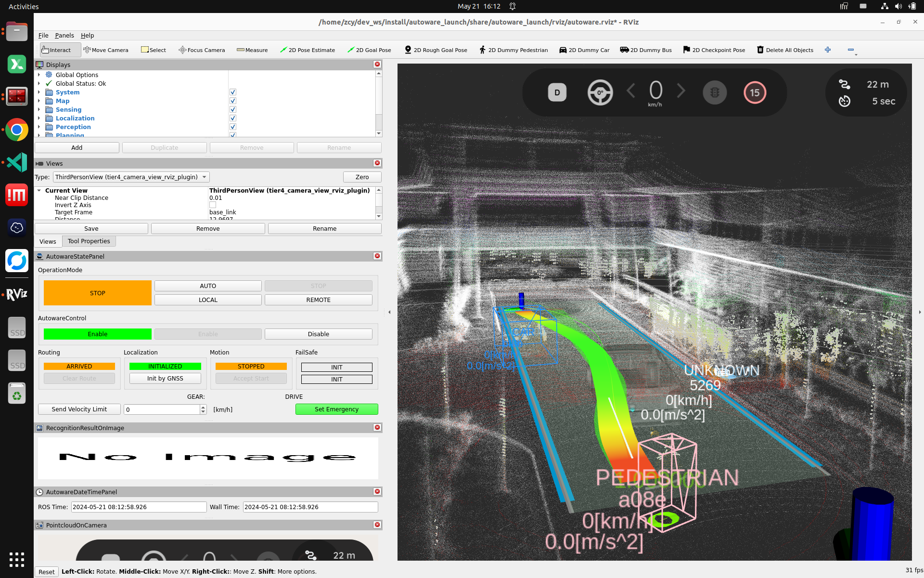The height and width of the screenshot is (578, 924).
Task: Open RViz from the Ubuntu dock
Action: coord(17,294)
